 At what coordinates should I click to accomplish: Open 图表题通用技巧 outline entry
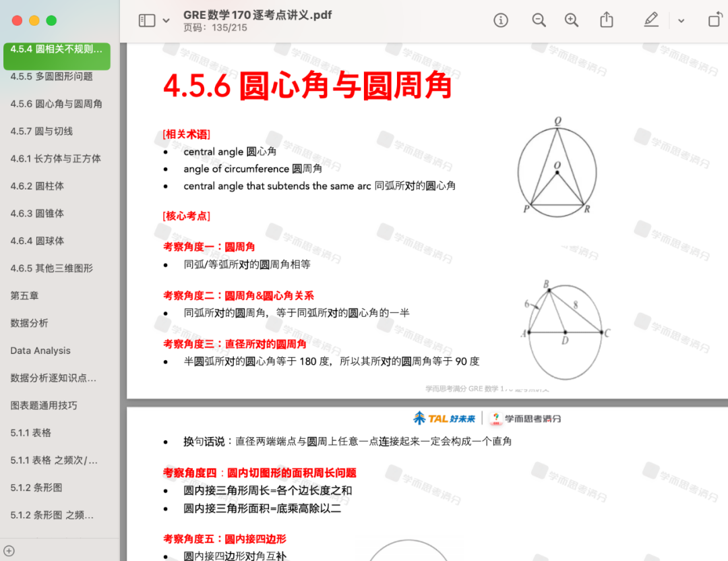click(x=44, y=405)
